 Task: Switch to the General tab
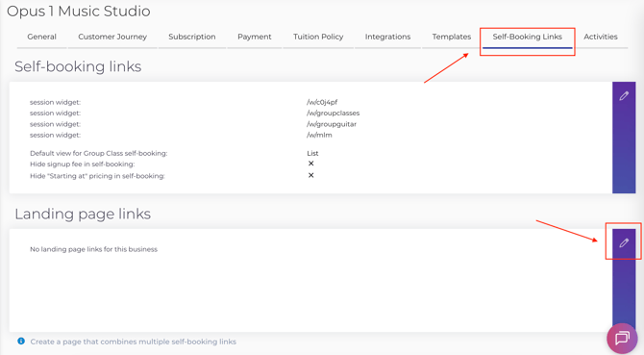click(x=42, y=37)
